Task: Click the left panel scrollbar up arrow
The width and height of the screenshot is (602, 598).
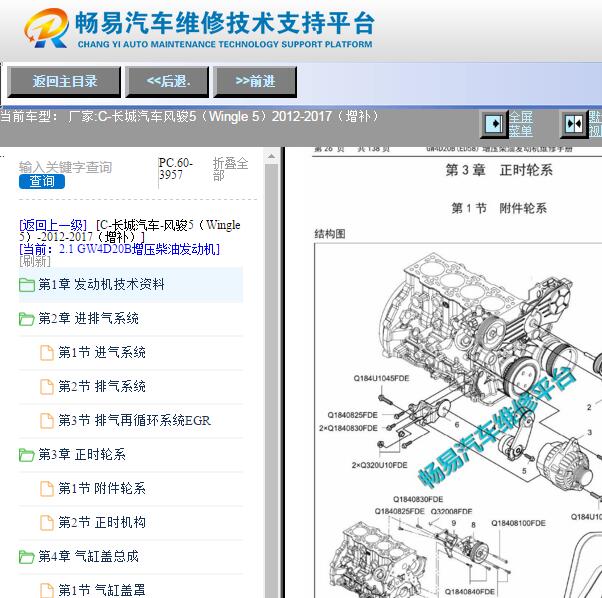Action: tap(271, 156)
